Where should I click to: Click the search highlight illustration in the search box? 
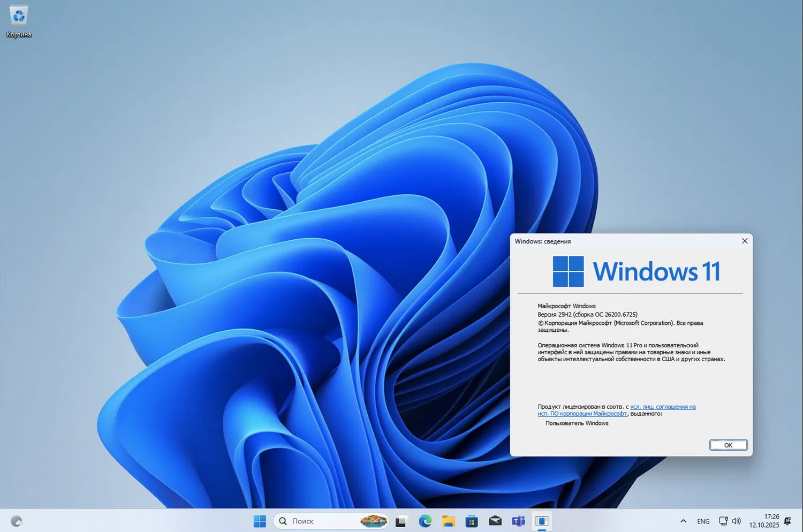point(374,521)
